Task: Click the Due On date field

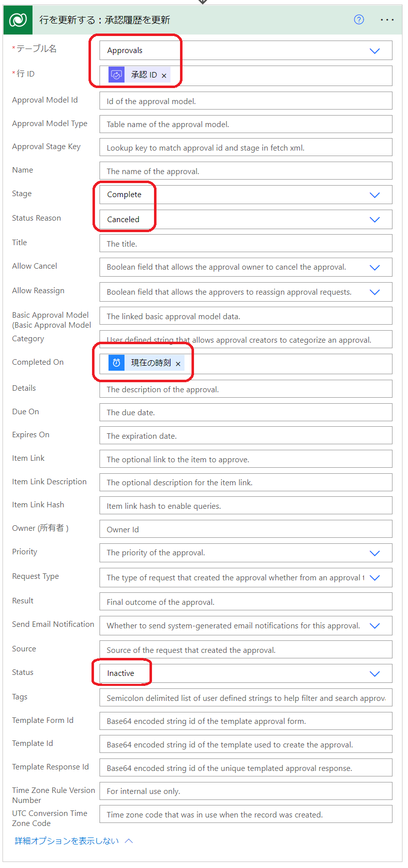Action: 245,412
